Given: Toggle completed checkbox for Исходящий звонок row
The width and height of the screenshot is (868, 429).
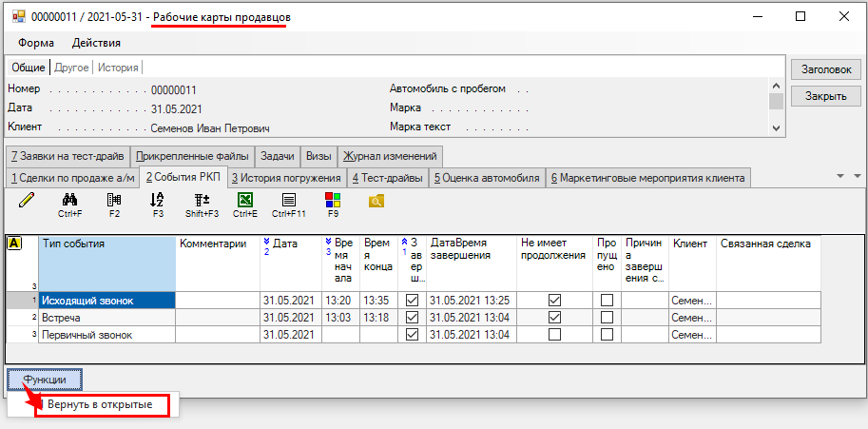Looking at the screenshot, I should pyautogui.click(x=412, y=301).
